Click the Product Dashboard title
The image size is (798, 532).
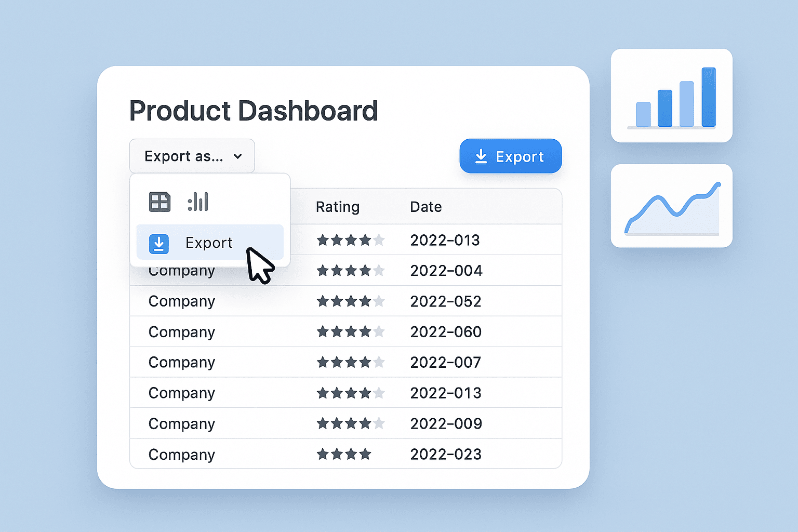tap(253, 111)
